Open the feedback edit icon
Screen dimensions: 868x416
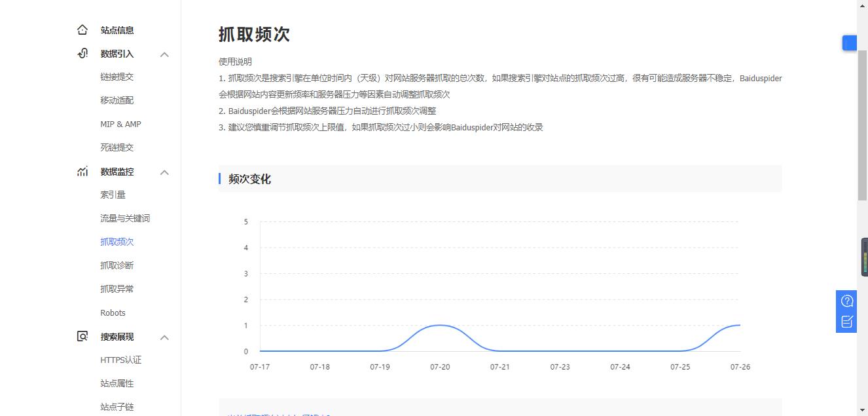click(847, 321)
